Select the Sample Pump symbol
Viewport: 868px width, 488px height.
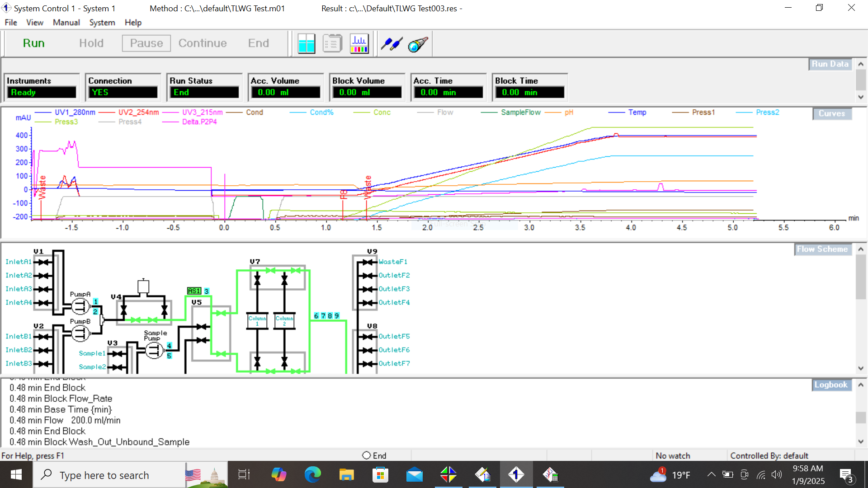154,350
